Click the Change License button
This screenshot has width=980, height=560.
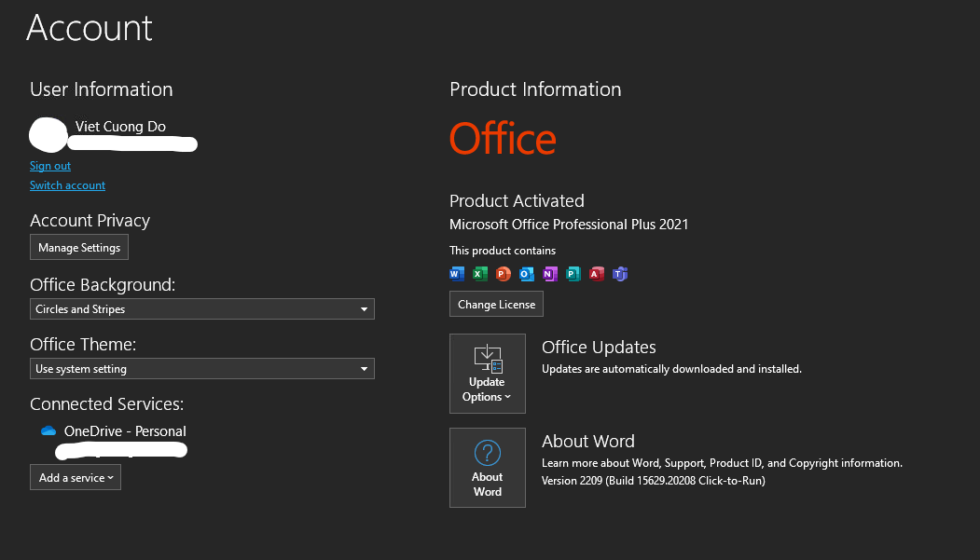[496, 304]
